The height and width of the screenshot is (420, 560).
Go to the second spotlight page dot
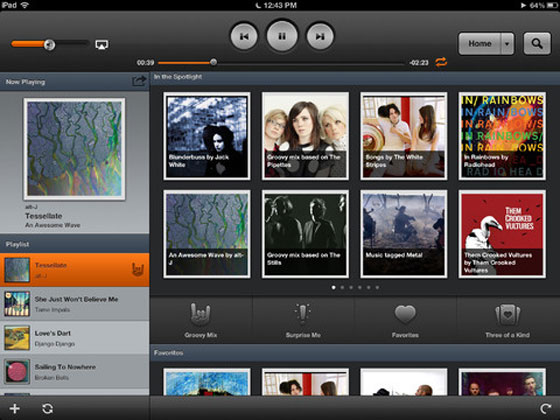[x=342, y=288]
